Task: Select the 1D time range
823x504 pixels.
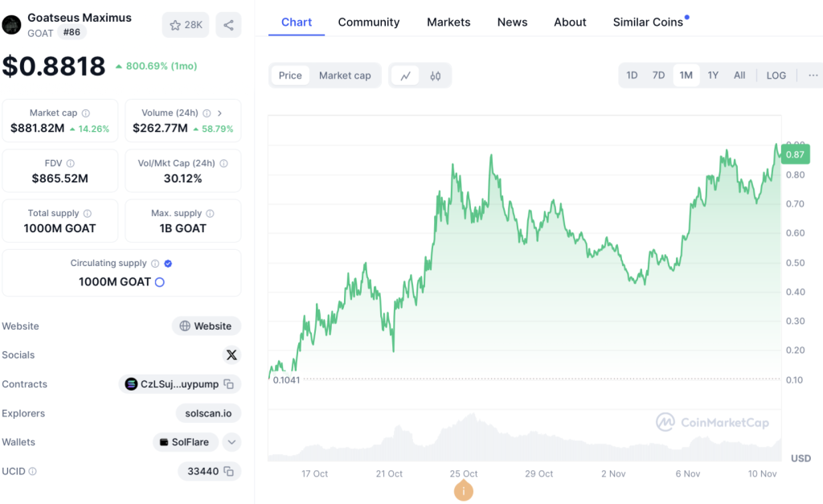Action: coord(632,75)
